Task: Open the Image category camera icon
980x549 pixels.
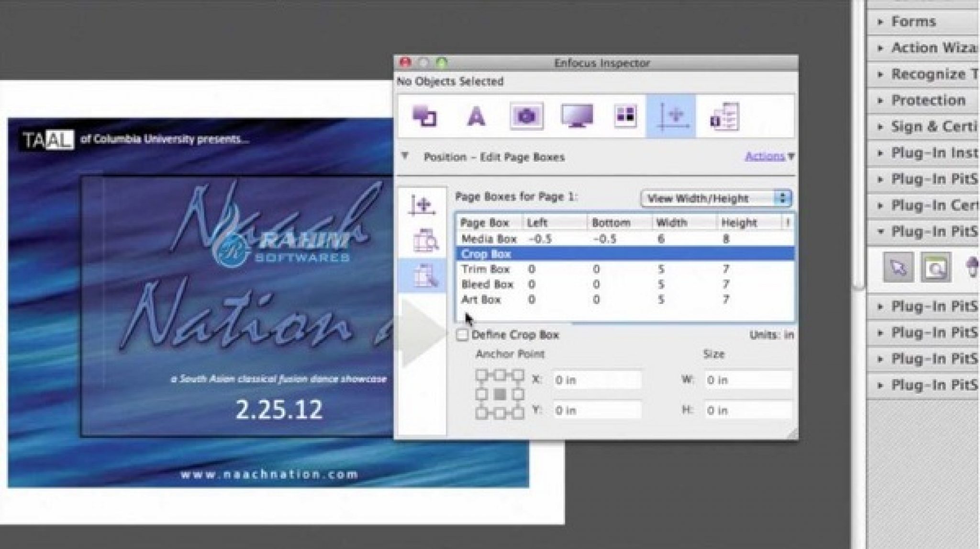Action: click(526, 116)
